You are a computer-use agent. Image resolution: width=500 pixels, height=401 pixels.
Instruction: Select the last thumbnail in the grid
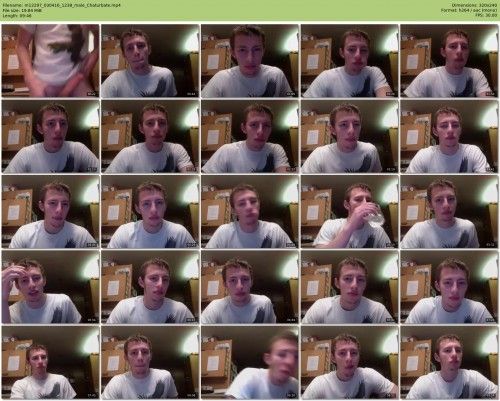coord(449,363)
